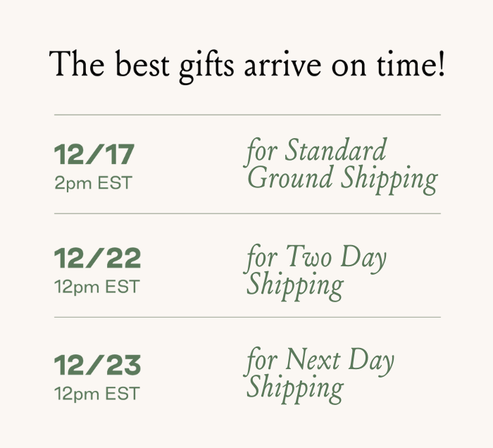The width and height of the screenshot is (493, 448).
Task: Click '12pm EST' under the 12/22 date
Action: tap(97, 287)
